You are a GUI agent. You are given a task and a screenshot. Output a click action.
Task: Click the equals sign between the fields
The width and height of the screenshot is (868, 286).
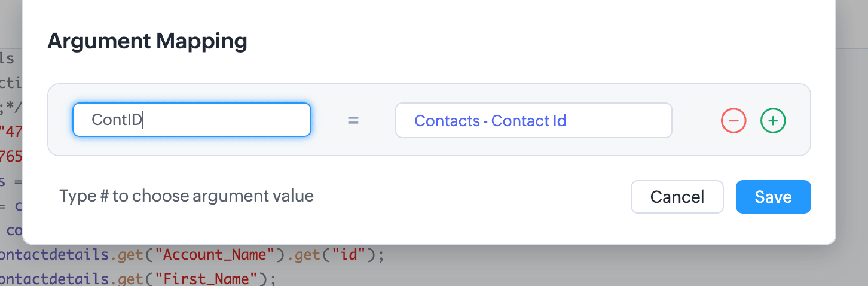(x=353, y=121)
